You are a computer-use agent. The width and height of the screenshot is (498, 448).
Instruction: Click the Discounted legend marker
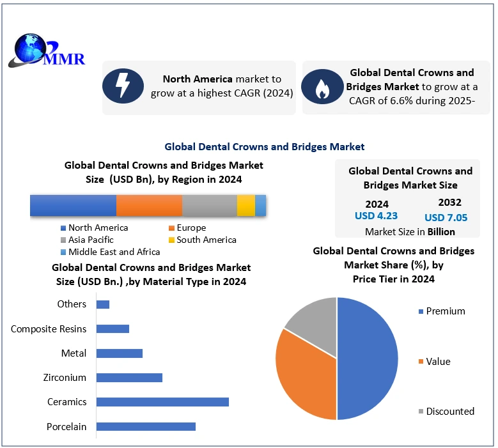tap(420, 412)
